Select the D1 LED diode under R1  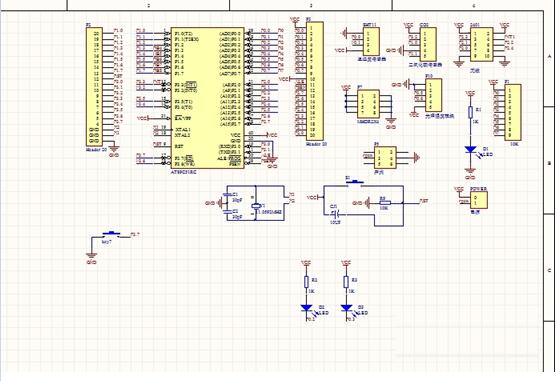tap(470, 150)
